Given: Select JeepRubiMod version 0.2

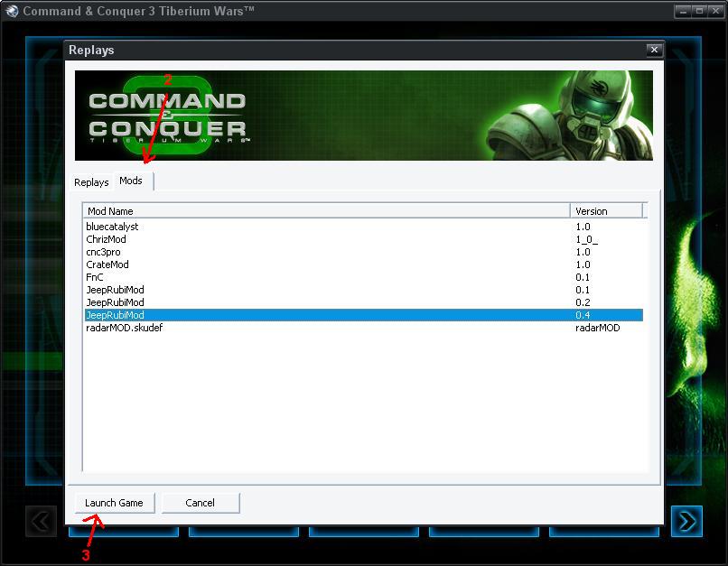Looking at the screenshot, I should 363,302.
